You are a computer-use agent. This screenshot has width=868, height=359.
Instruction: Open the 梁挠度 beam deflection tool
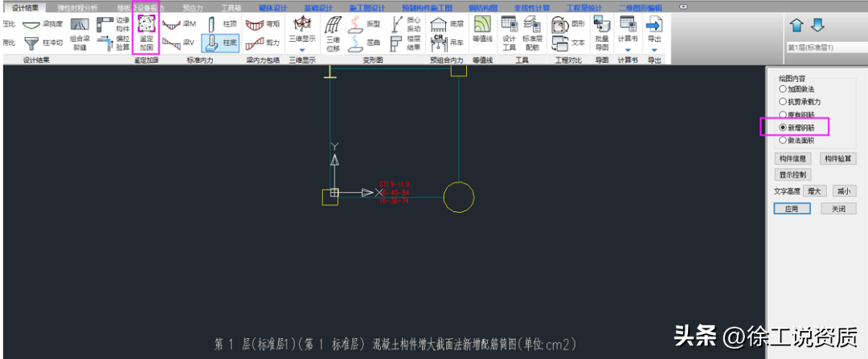[42, 24]
